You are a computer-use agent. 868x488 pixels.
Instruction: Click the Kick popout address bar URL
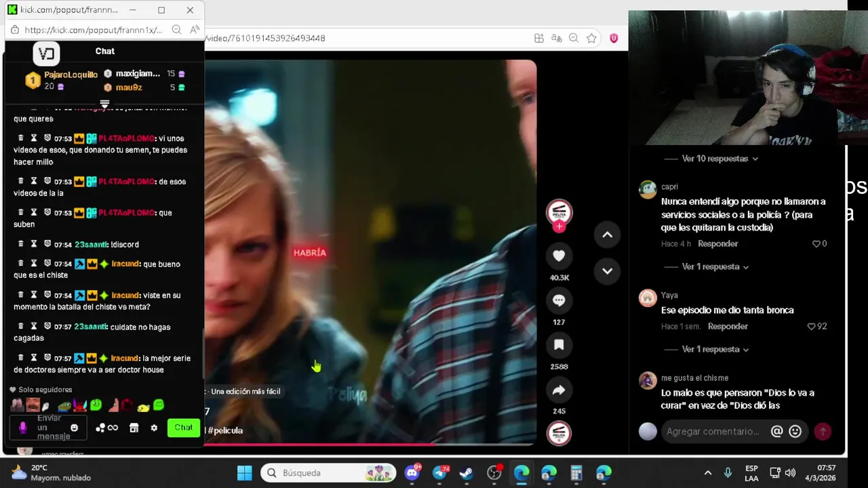click(94, 30)
